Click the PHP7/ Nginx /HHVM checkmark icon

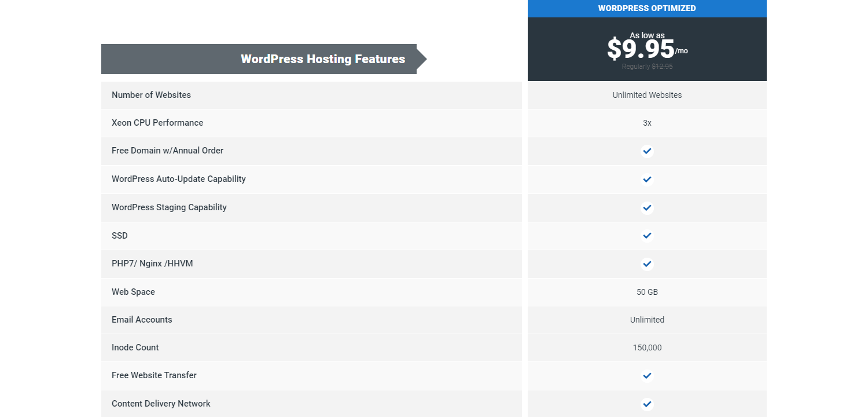click(647, 264)
